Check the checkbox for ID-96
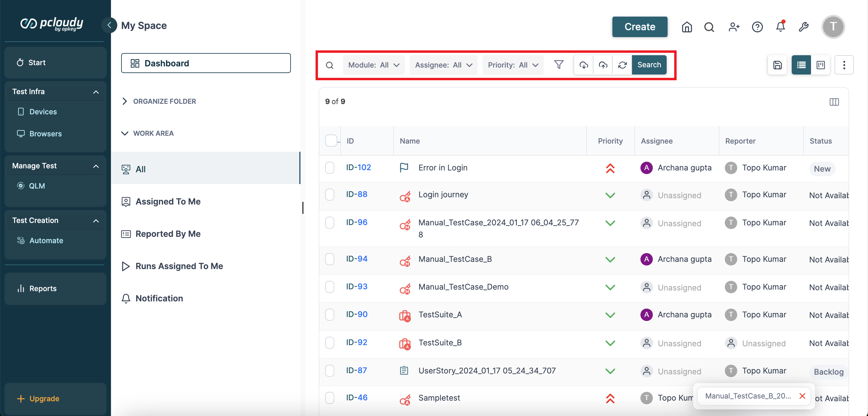The height and width of the screenshot is (416, 868). 329,223
